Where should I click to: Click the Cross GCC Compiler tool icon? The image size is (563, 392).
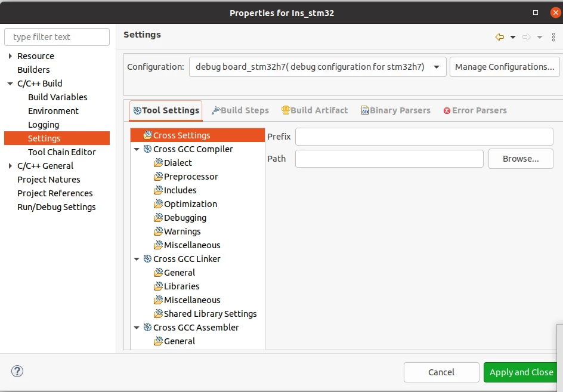click(147, 149)
